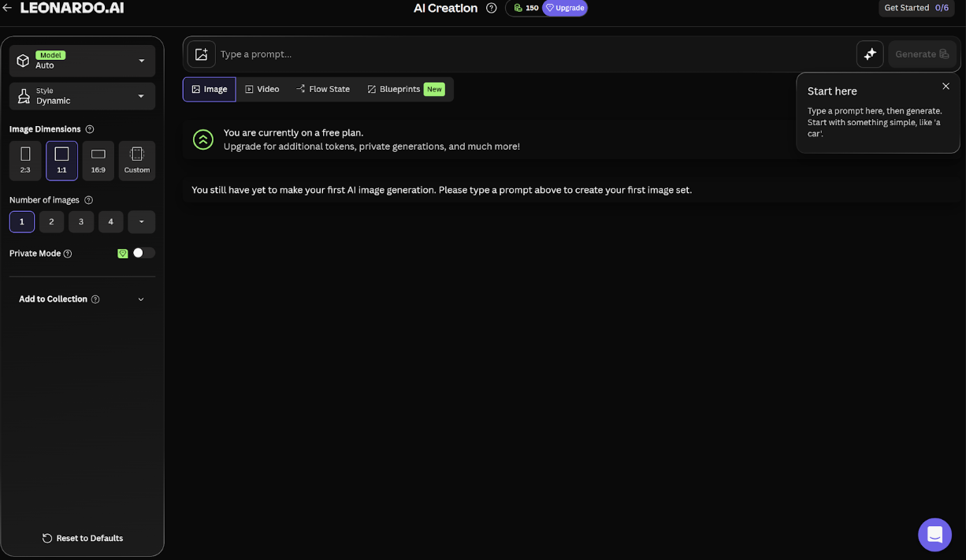Image resolution: width=966 pixels, height=560 pixels.
Task: Set number of images to 3
Action: pyautogui.click(x=81, y=222)
